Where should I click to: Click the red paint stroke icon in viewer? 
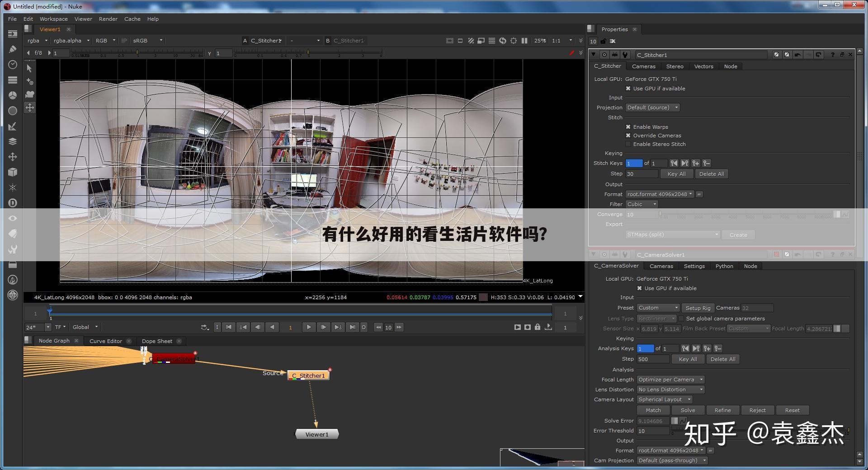point(572,53)
